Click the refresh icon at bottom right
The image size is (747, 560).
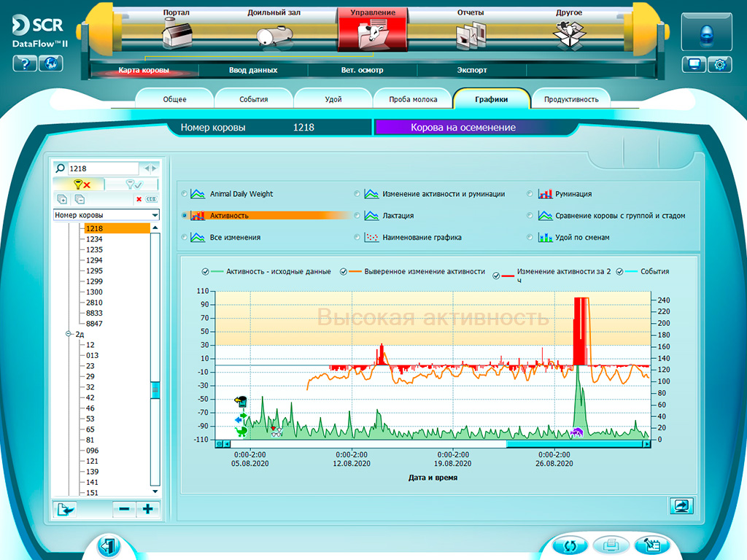(x=570, y=545)
